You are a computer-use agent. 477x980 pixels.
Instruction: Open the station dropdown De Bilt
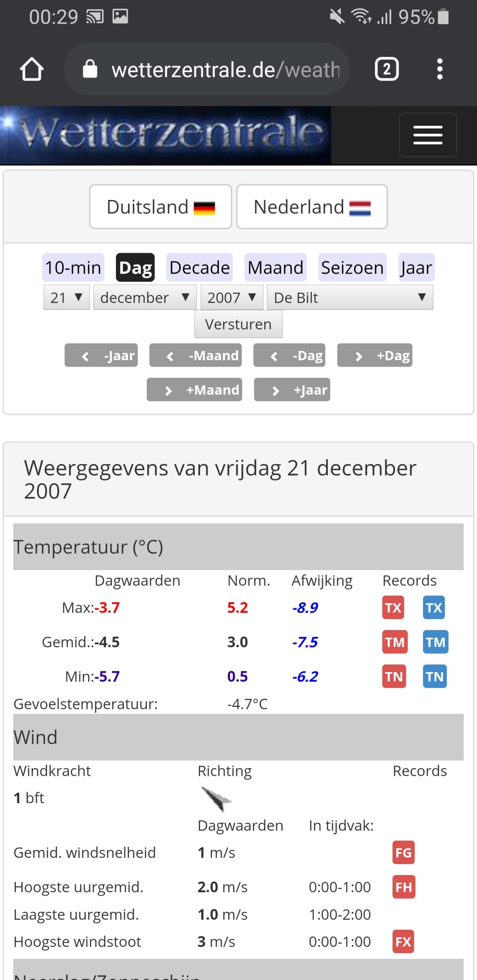pyautogui.click(x=350, y=298)
